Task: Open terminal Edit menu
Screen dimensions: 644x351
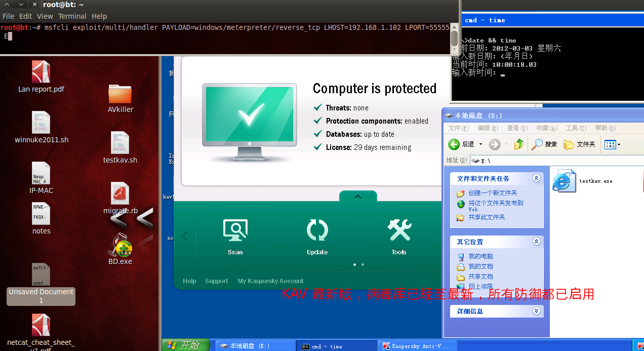Action: (x=26, y=16)
